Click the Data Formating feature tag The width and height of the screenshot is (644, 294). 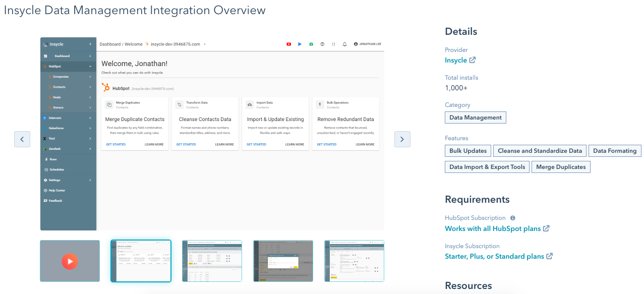click(x=615, y=151)
